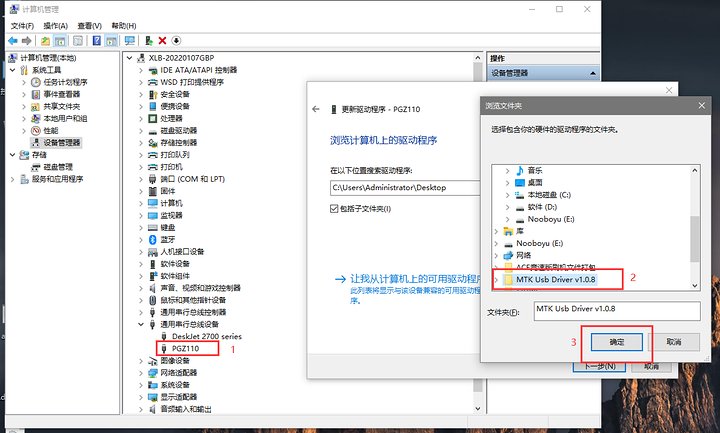
Task: Collapse the 通用串行总线设备 node
Action: pyautogui.click(x=141, y=325)
